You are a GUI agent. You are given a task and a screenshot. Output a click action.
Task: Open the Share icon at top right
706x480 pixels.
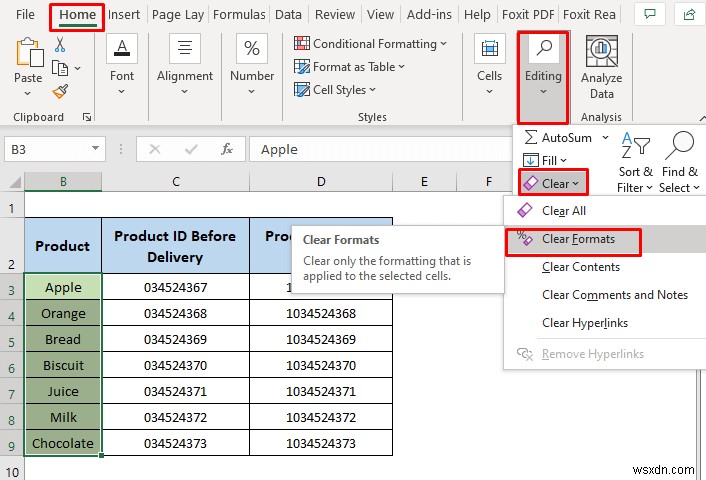click(x=685, y=15)
